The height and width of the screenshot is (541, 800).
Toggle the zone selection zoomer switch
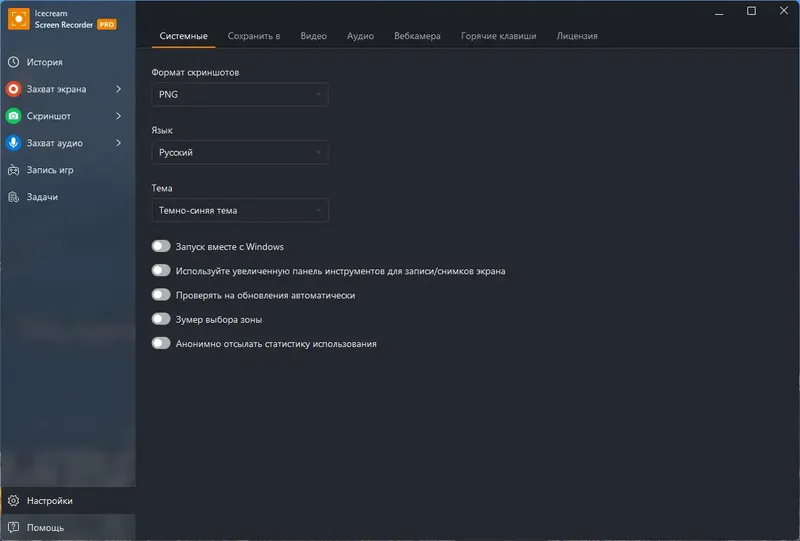(161, 320)
